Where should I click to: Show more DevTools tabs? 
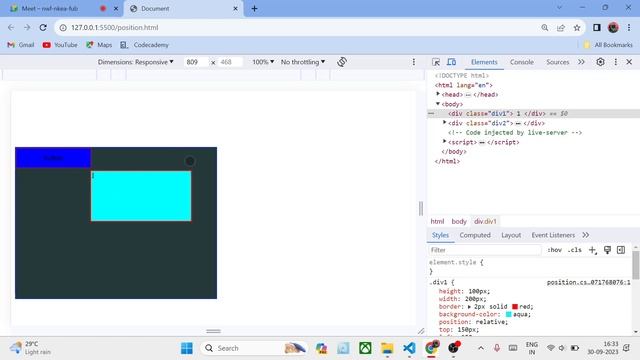(581, 62)
